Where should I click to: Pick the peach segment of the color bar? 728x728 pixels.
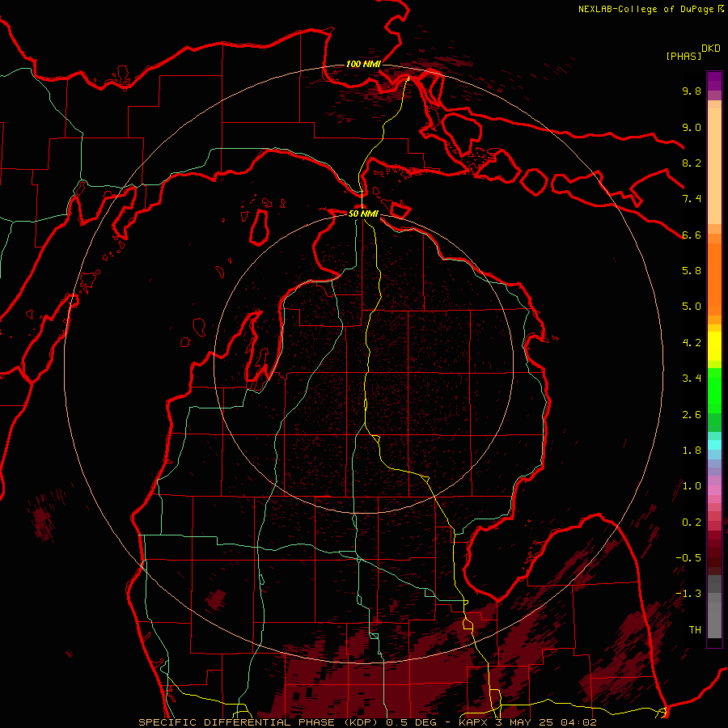(714, 167)
